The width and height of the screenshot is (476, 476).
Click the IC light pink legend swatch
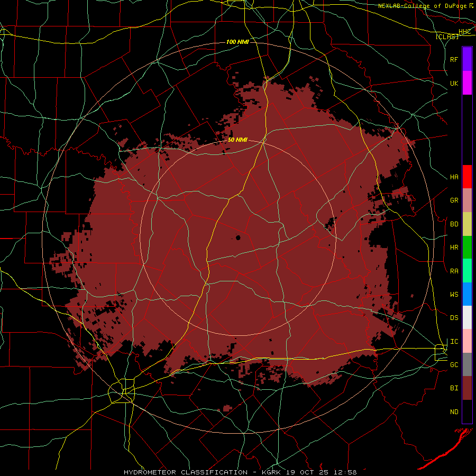point(467,341)
